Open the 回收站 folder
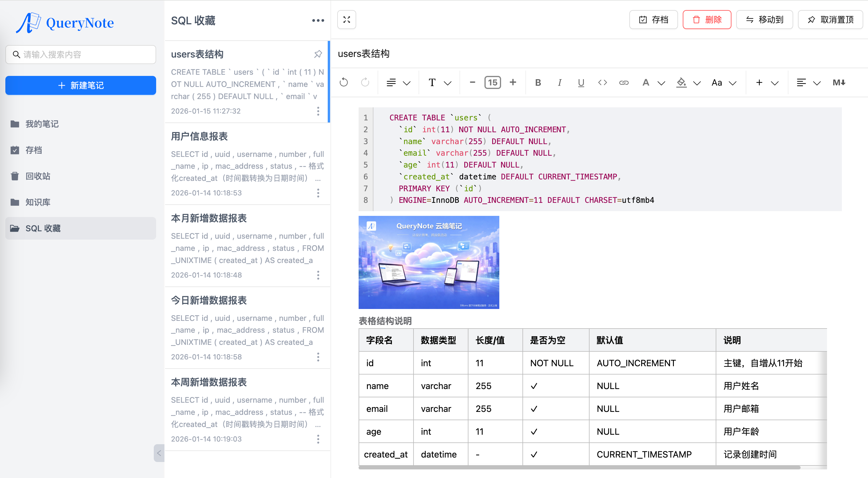The height and width of the screenshot is (478, 868). pos(38,176)
